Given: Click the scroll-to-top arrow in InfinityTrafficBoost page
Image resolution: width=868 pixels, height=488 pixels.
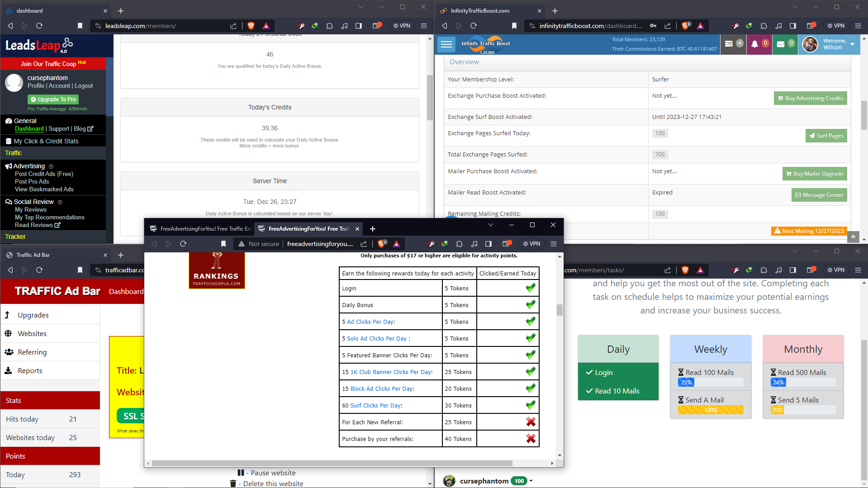Looking at the screenshot, I should 853,237.
